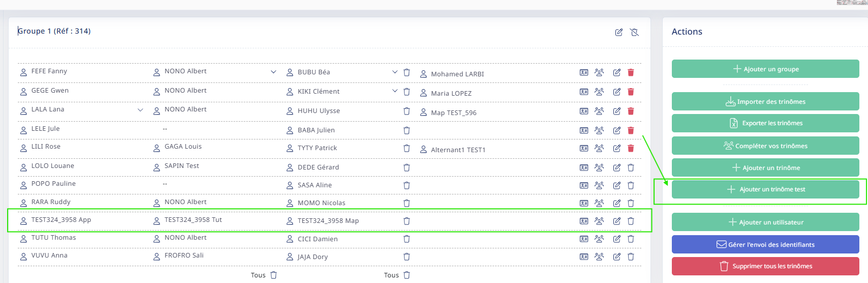Open ID card icon on GEGE Gwen row
This screenshot has width=868, height=283.
click(x=584, y=92)
